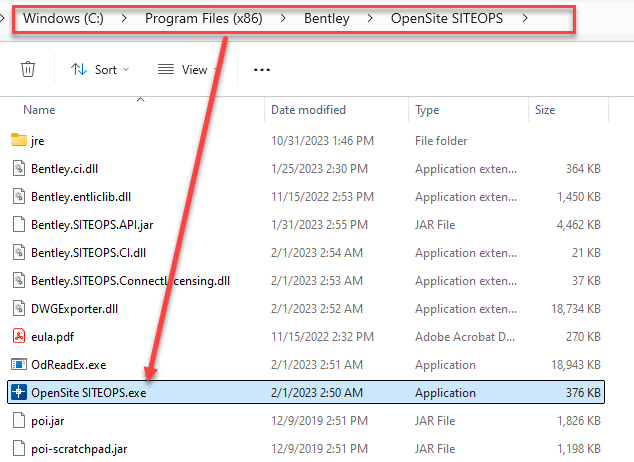The width and height of the screenshot is (634, 462).
Task: Click size 1,826 KB
Action: tap(579, 421)
